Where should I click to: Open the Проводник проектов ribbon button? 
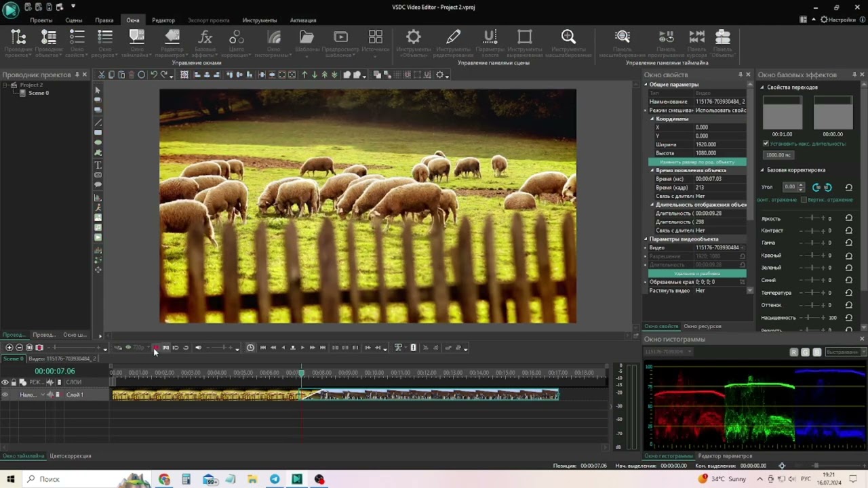(18, 42)
